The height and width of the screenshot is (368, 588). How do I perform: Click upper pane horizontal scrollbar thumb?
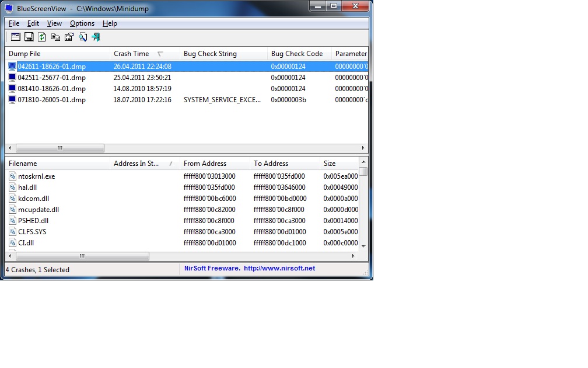(x=60, y=148)
